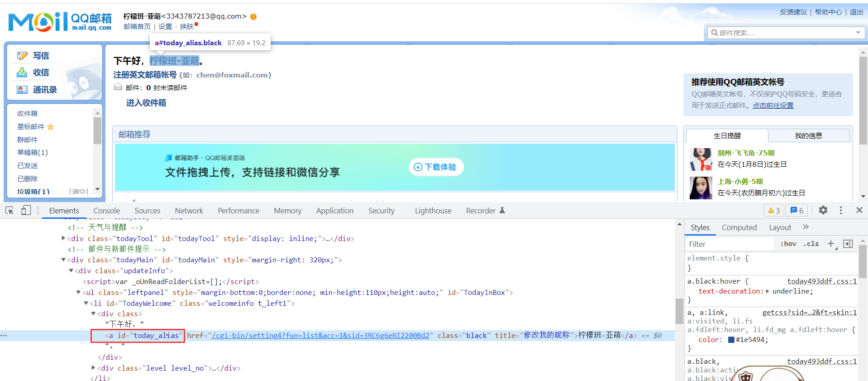Image resolution: width=868 pixels, height=381 pixels.
Task: Click the 下载体验 download button
Action: coord(436,167)
